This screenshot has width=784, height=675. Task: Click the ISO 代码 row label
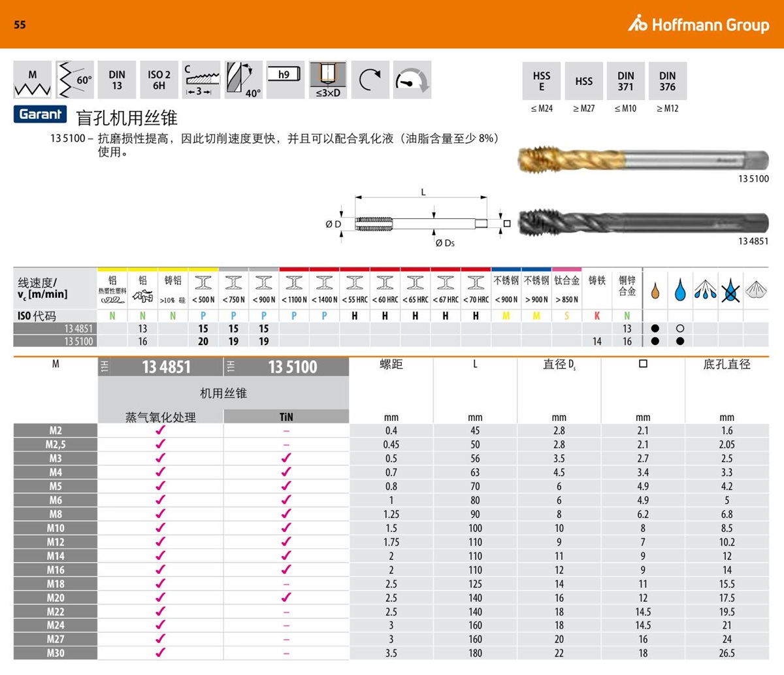pyautogui.click(x=37, y=316)
